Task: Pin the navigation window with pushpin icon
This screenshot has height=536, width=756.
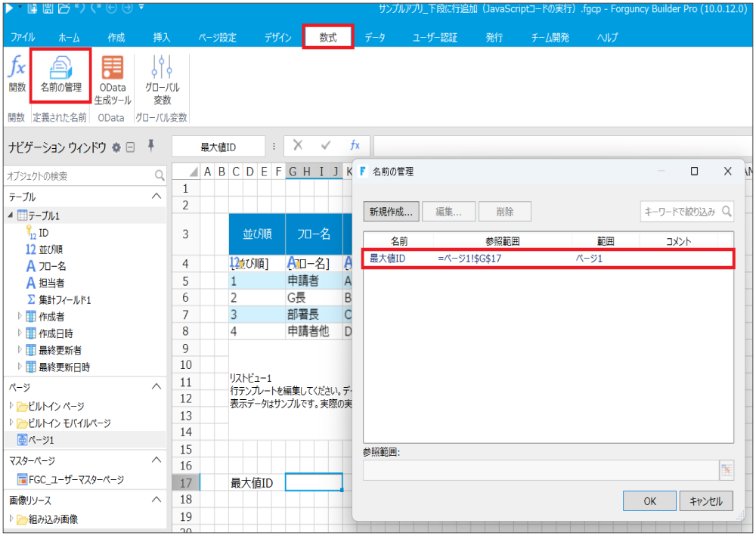Action: 151,146
